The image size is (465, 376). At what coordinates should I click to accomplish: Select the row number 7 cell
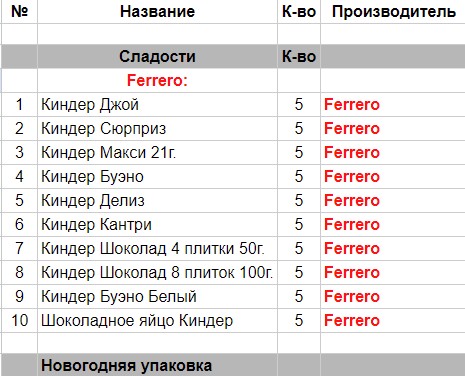[x=19, y=248]
